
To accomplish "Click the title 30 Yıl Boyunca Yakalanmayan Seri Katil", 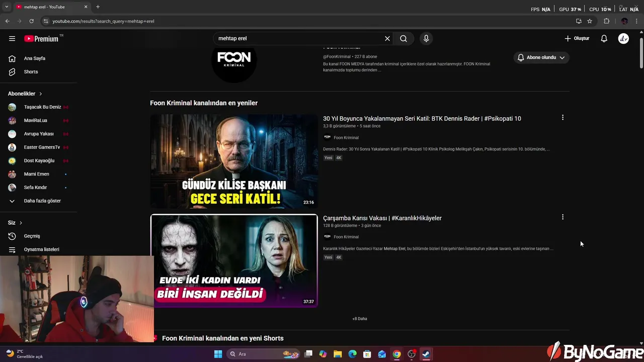I will coord(422,119).
